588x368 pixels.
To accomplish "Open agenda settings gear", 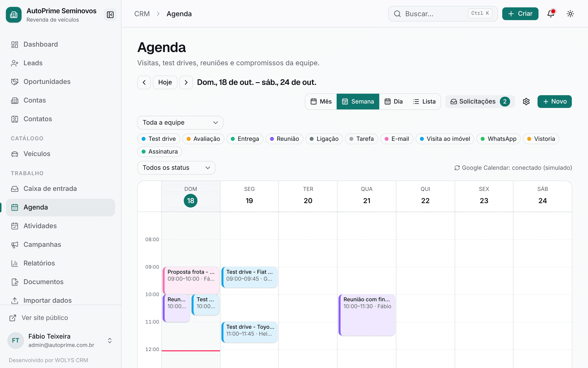I will (x=526, y=102).
